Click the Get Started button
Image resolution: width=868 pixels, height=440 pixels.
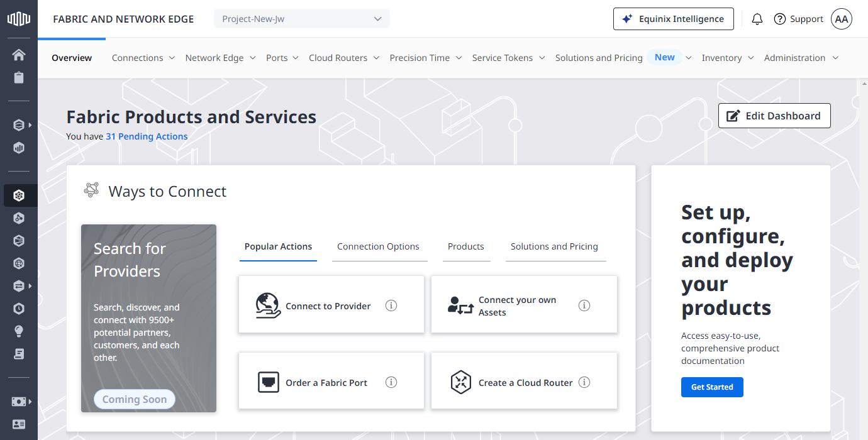(x=712, y=387)
